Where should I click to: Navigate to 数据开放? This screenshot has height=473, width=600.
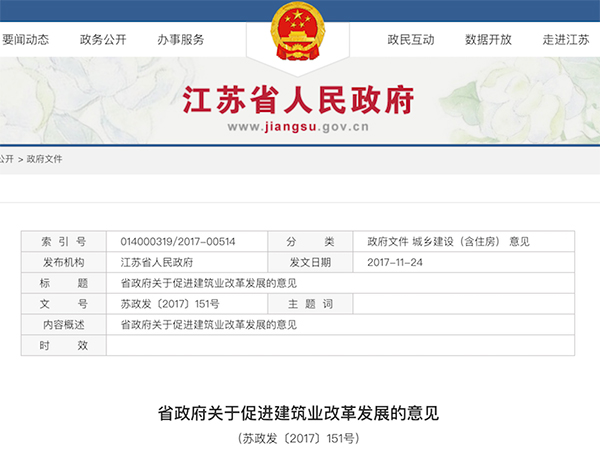488,40
